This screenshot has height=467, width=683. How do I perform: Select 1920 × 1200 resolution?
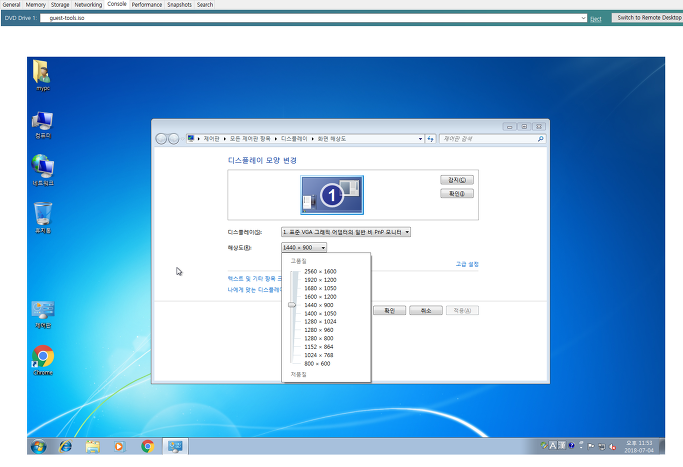(x=320, y=280)
